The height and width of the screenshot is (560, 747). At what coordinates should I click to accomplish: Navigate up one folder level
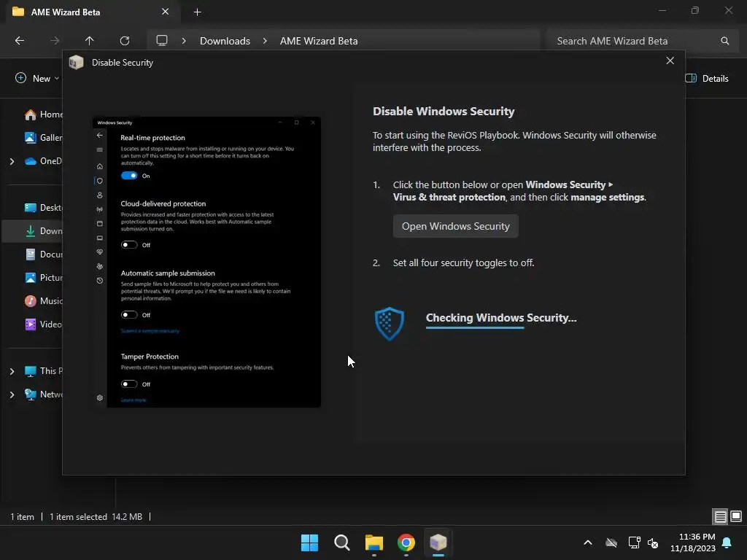click(x=89, y=41)
